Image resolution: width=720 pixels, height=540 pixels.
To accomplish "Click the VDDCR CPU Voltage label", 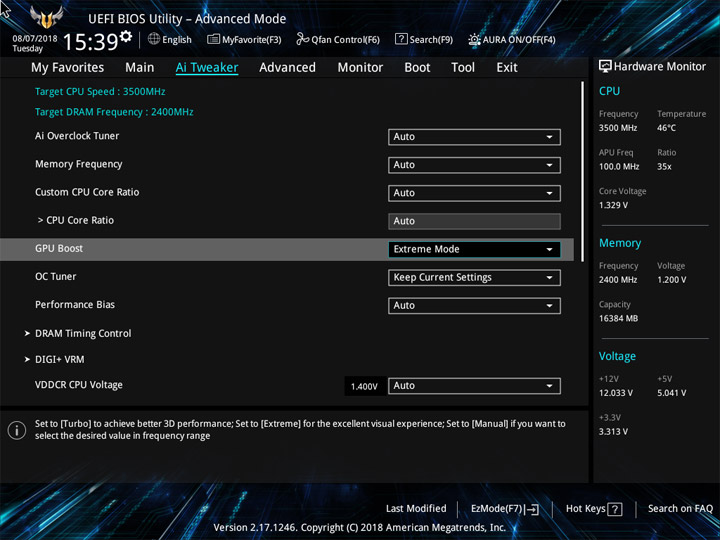I will point(79,385).
